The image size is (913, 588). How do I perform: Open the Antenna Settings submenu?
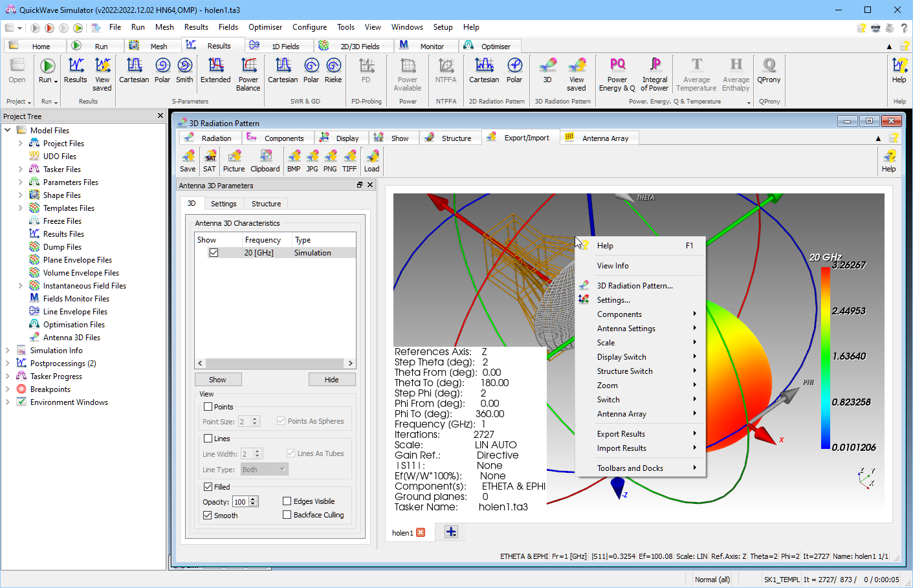pyautogui.click(x=641, y=329)
